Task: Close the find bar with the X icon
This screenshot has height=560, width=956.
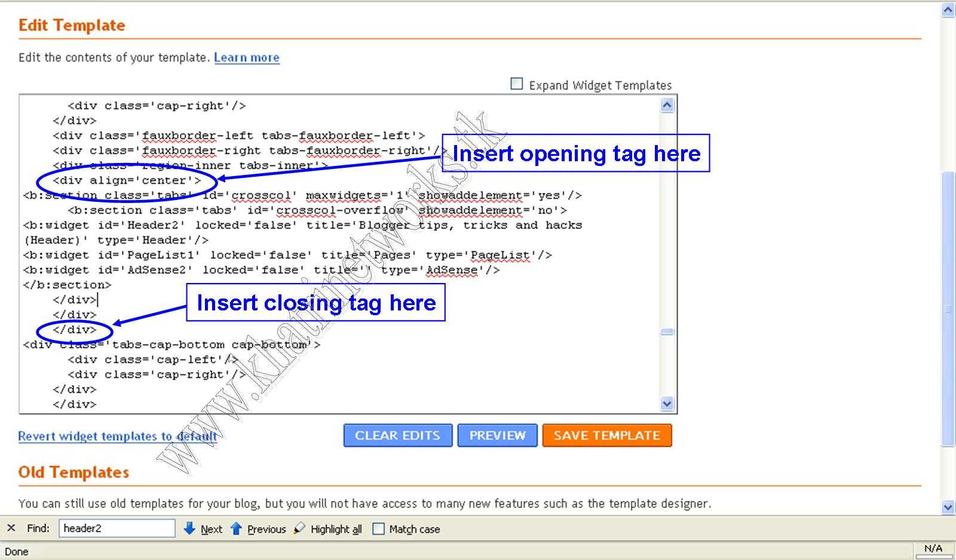Action: [11, 528]
